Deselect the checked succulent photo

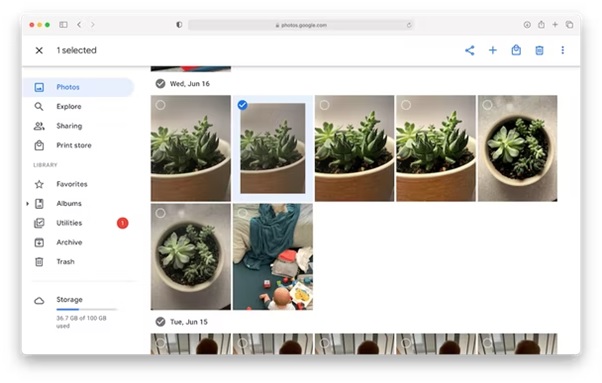[x=242, y=105]
